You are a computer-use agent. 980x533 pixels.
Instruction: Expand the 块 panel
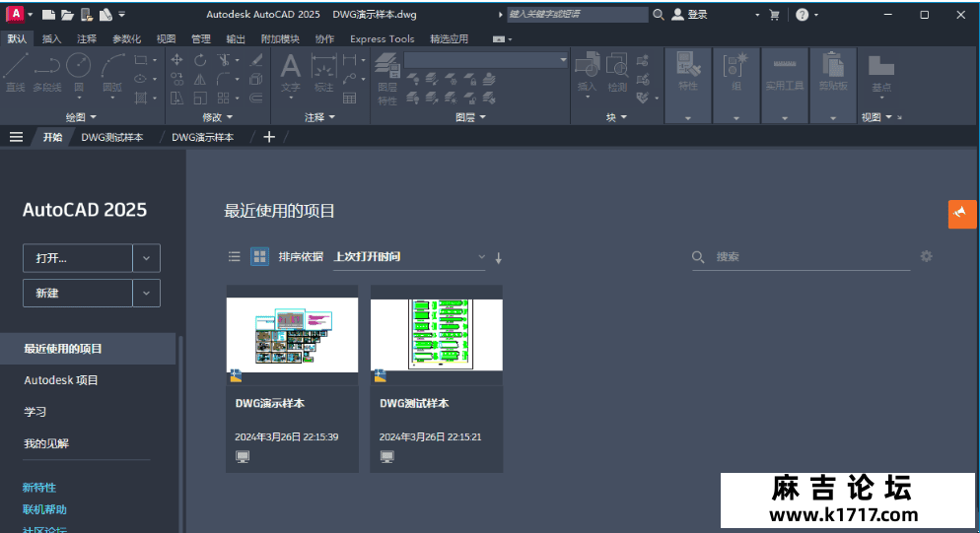[616, 117]
